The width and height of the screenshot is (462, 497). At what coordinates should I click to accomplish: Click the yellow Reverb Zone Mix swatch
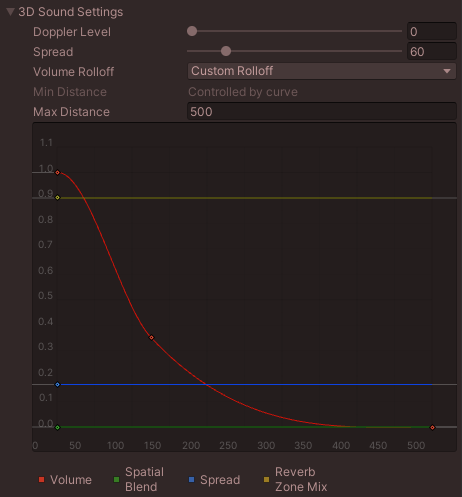click(266, 480)
